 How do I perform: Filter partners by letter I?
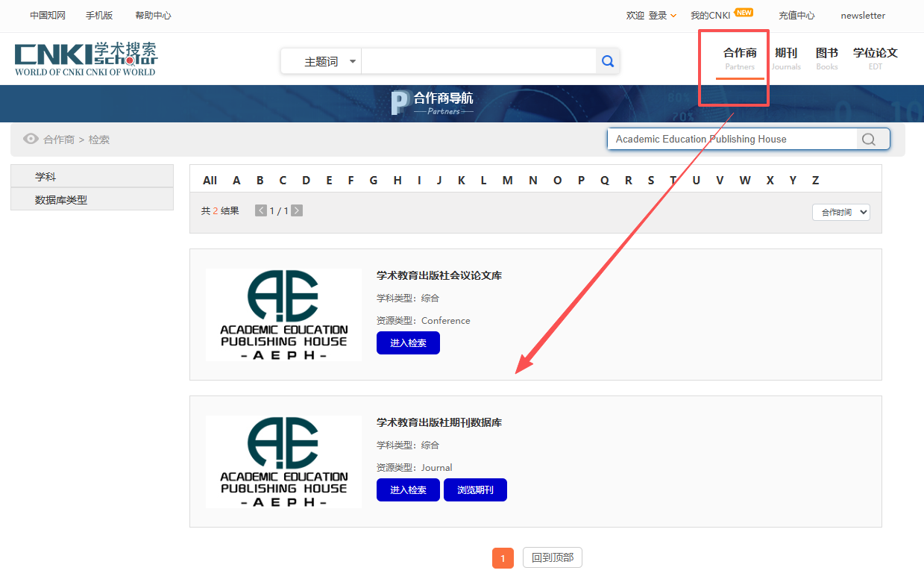(x=419, y=180)
